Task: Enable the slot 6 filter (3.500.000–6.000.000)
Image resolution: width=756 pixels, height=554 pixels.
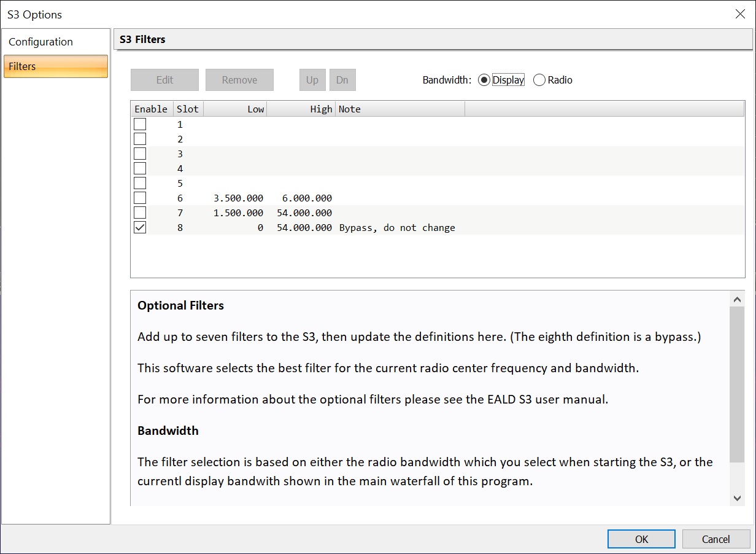Action: coord(140,198)
